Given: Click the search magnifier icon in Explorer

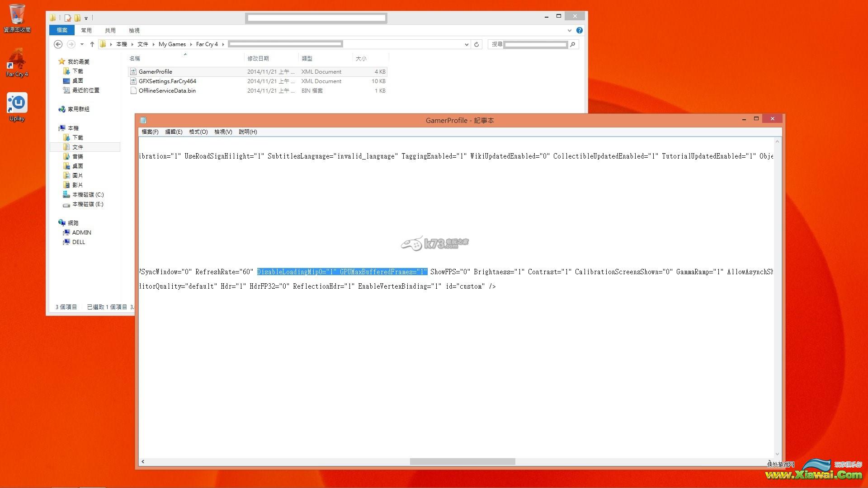Looking at the screenshot, I should tap(573, 44).
